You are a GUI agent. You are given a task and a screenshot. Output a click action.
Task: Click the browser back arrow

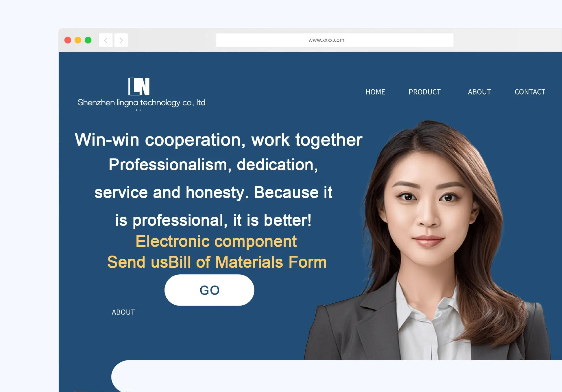(x=106, y=40)
